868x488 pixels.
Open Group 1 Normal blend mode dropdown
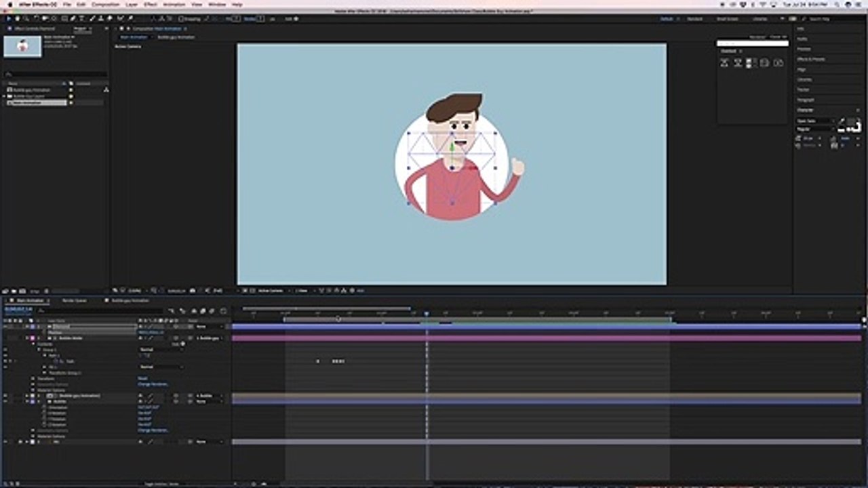coord(161,350)
